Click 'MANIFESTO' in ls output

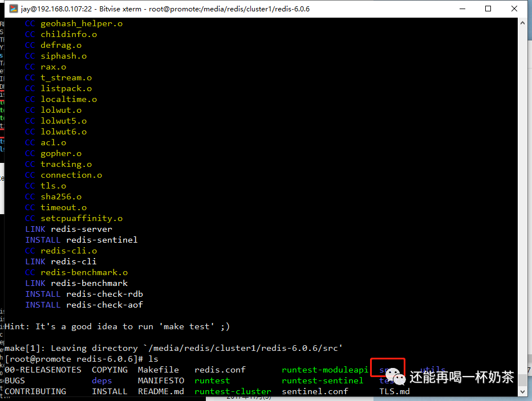coord(161,381)
